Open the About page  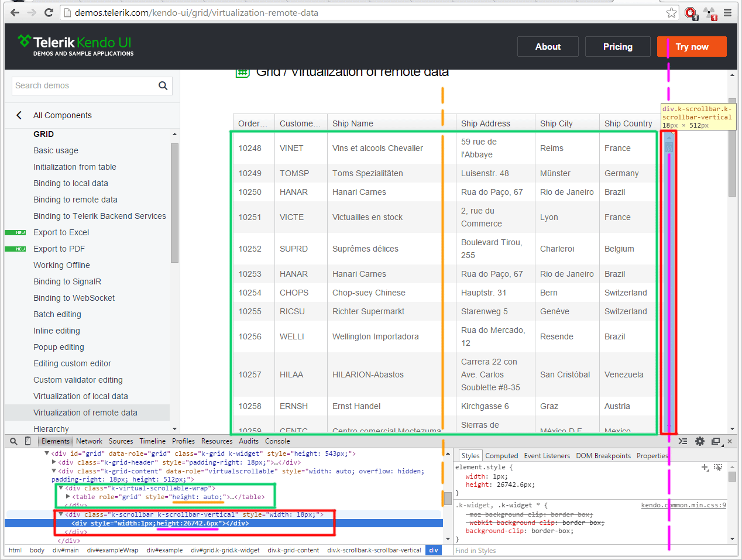[548, 47]
